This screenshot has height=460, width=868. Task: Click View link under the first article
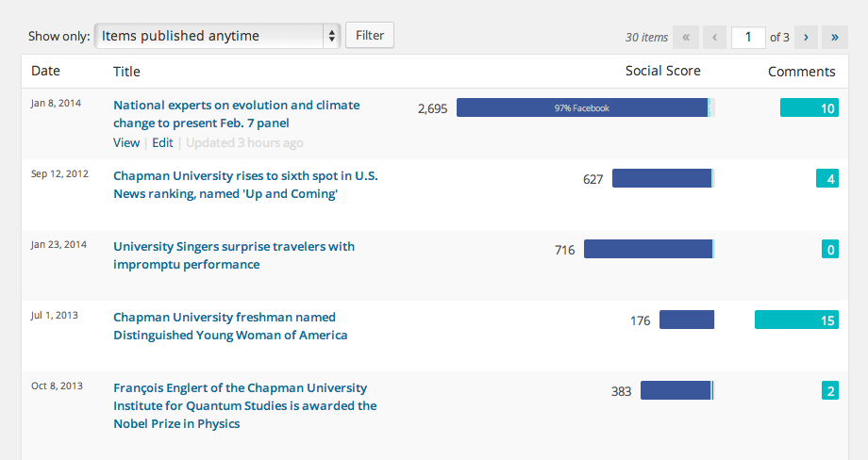[125, 143]
